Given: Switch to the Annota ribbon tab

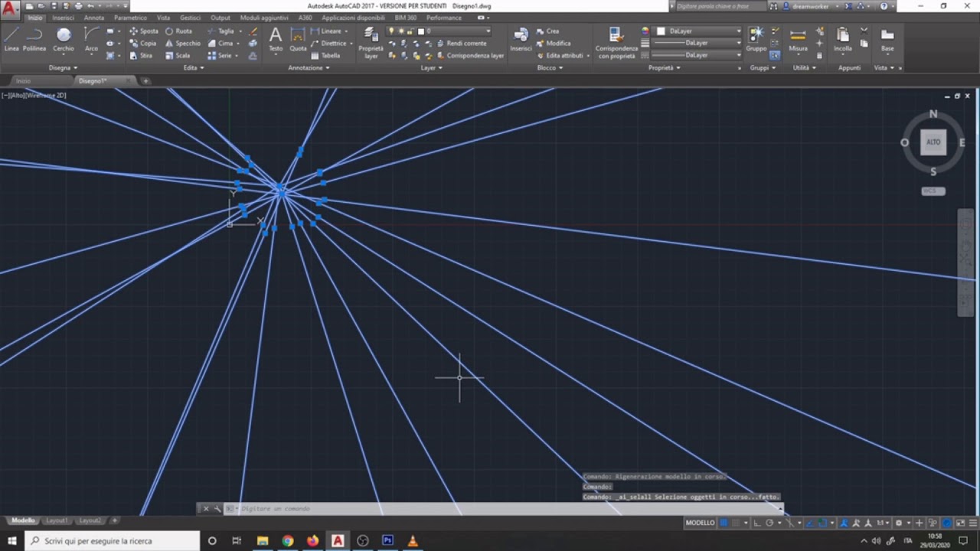Looking at the screenshot, I should 94,18.
